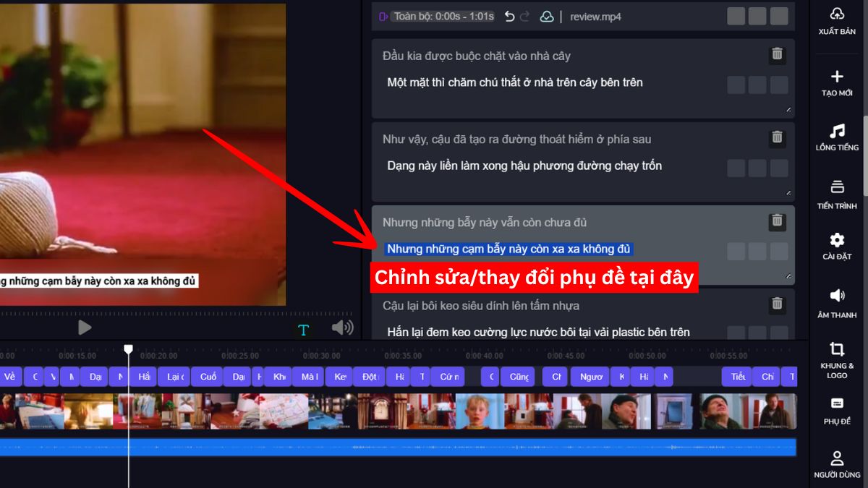Open the Lồng tiếng dubbing tool
The width and height of the screenshot is (868, 488).
[x=837, y=131]
